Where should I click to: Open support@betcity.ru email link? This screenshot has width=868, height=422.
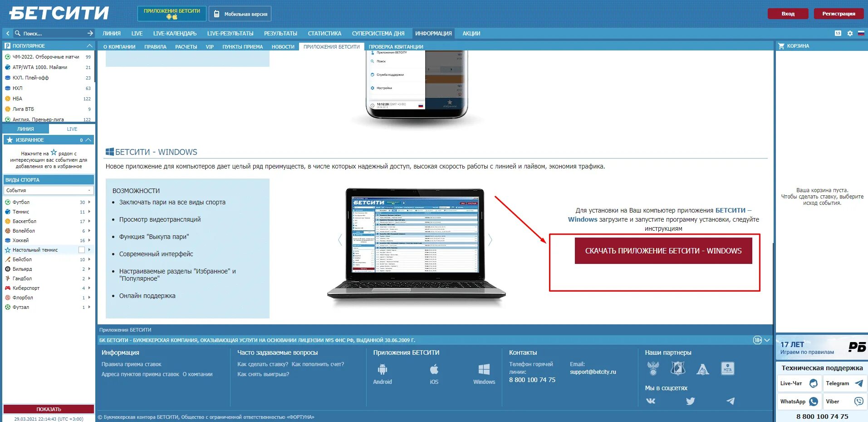coord(593,372)
